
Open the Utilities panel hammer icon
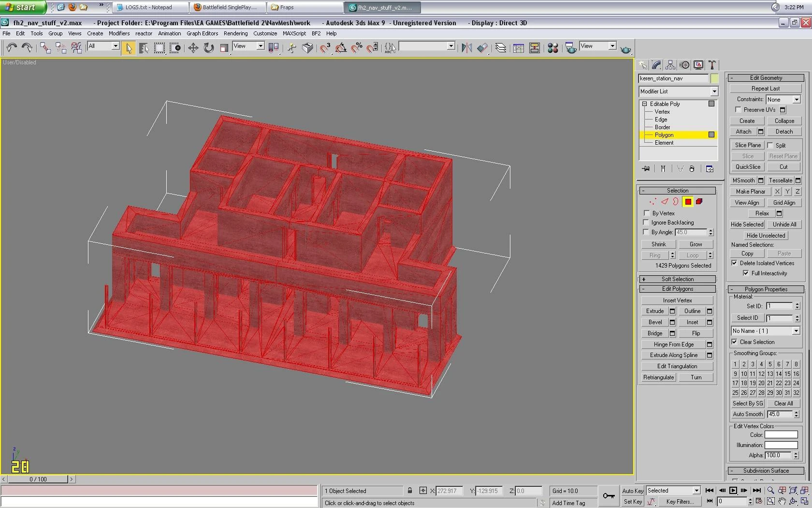pyautogui.click(x=712, y=65)
